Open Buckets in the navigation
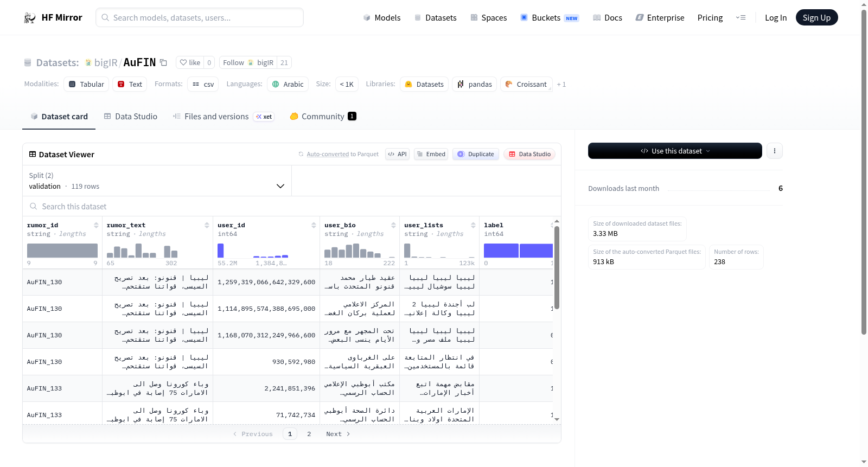Viewport: 868px width, 467px height. (550, 18)
